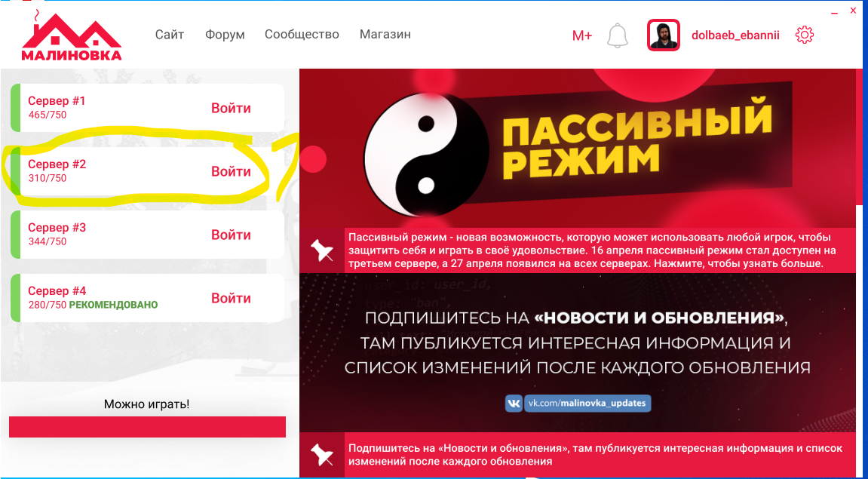Click the user avatar picture

pyautogui.click(x=664, y=35)
